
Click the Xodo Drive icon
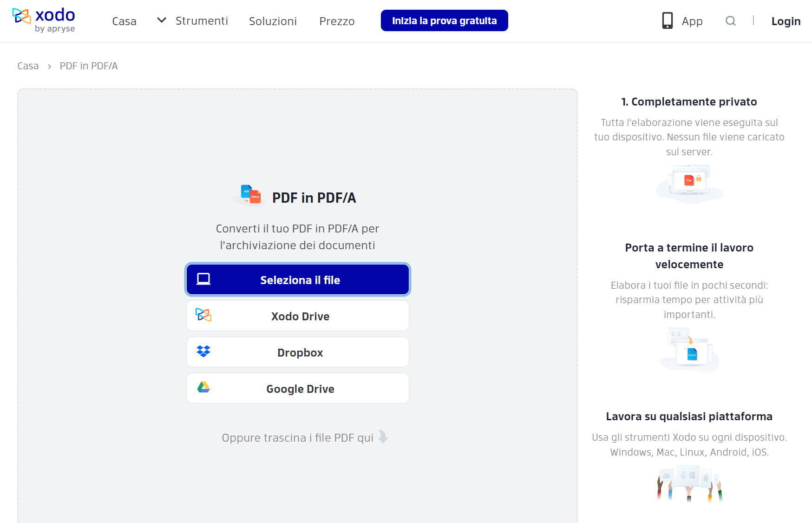(x=204, y=316)
